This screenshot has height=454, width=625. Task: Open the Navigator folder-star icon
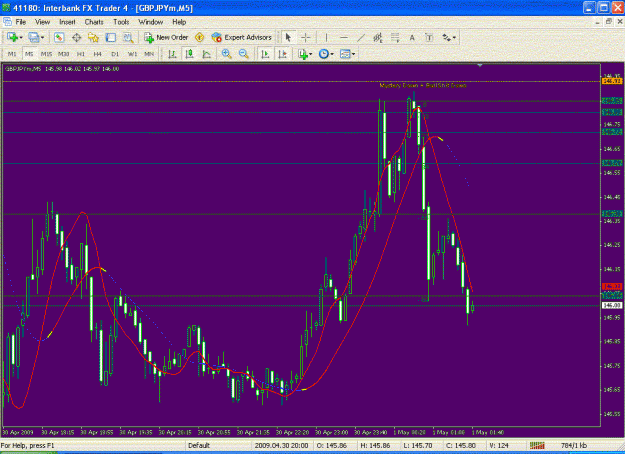(93, 37)
